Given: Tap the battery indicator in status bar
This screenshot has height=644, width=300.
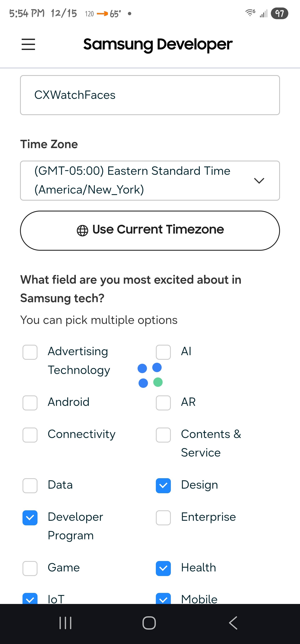Looking at the screenshot, I should (279, 13).
